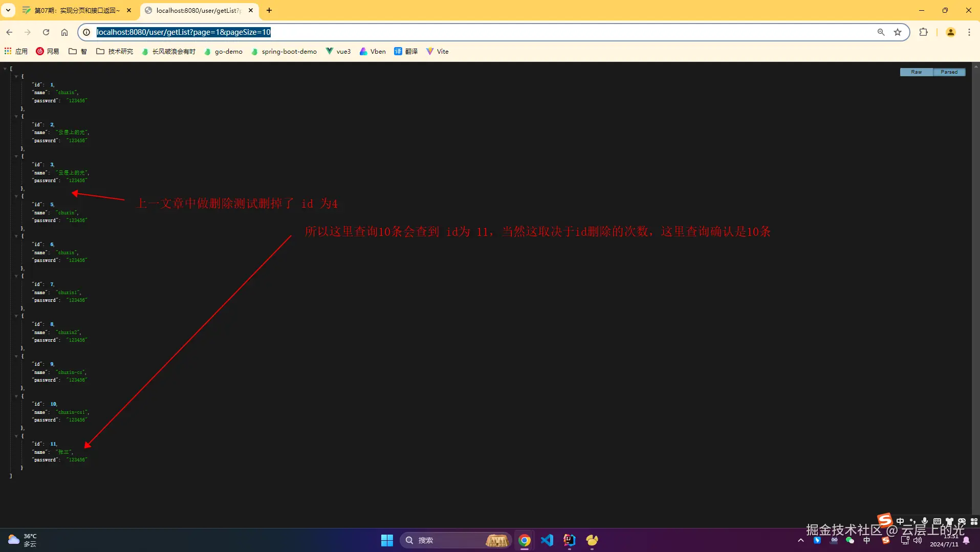The width and height of the screenshot is (980, 552).
Task: Collapse the object with id 3
Action: point(16,156)
